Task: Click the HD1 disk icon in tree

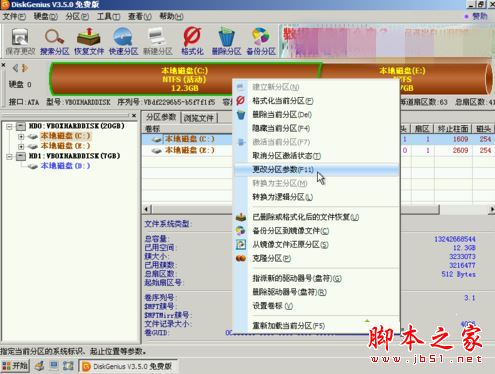Action: tap(21, 156)
